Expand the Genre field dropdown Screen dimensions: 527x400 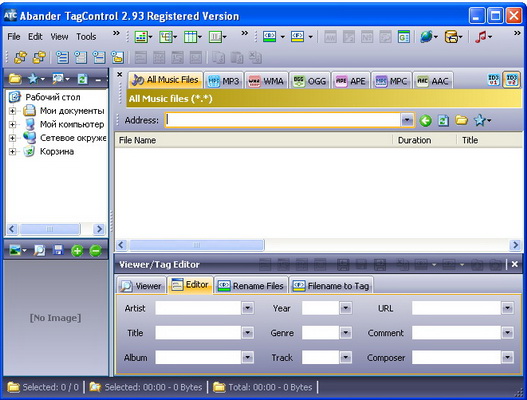[x=346, y=333]
